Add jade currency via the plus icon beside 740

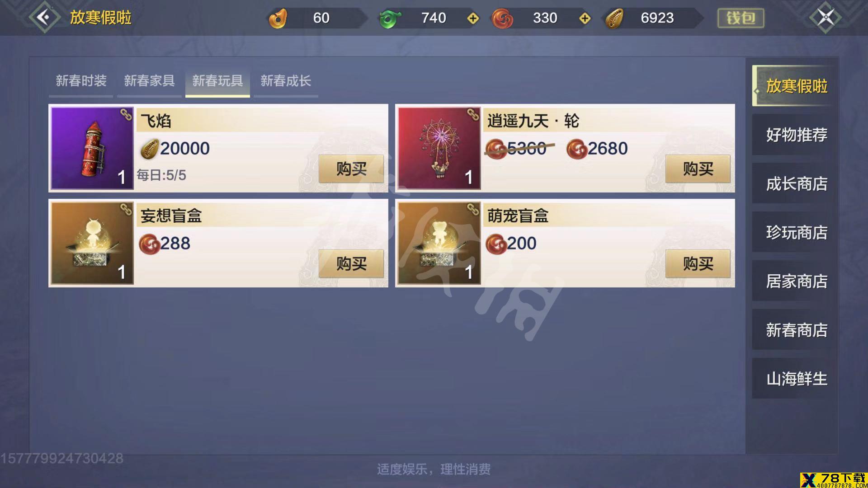pyautogui.click(x=473, y=18)
